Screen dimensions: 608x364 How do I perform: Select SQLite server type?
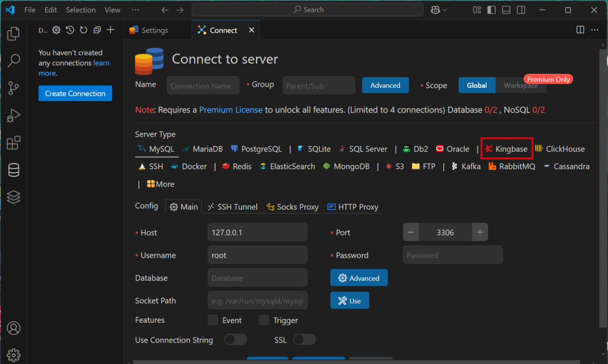click(x=314, y=149)
